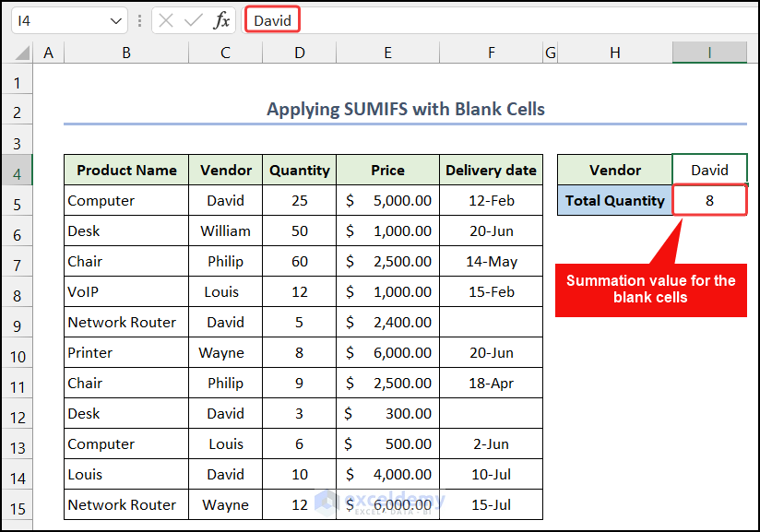Click the blank Delivery date cell for Network Router

coord(491,323)
